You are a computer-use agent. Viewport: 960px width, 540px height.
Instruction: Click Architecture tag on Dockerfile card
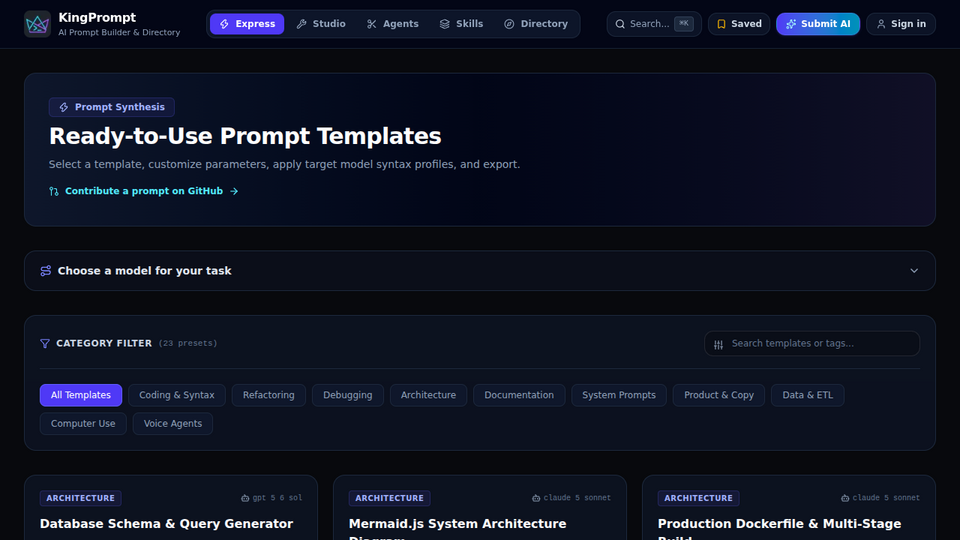pos(699,498)
